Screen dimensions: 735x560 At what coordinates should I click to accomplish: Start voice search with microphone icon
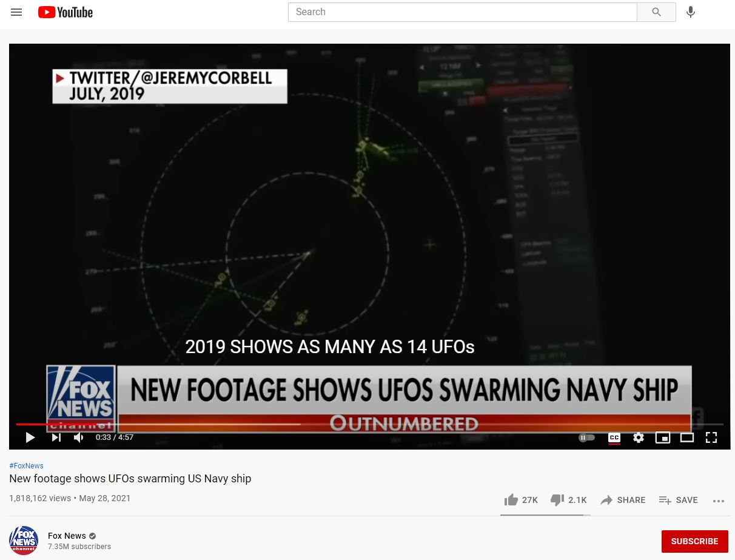tap(690, 12)
